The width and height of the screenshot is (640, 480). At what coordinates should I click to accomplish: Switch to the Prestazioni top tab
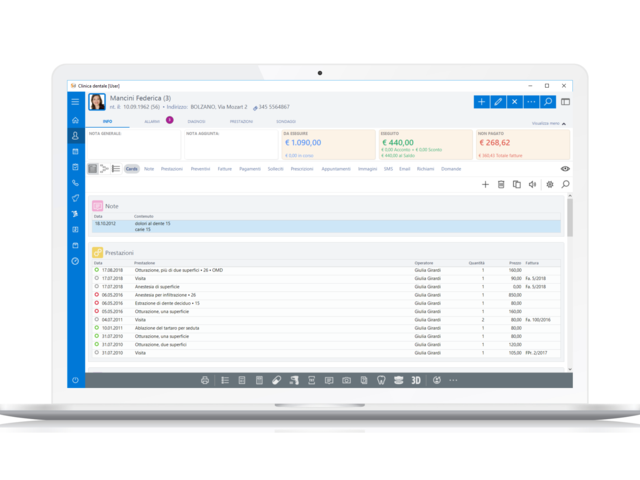pos(241,121)
